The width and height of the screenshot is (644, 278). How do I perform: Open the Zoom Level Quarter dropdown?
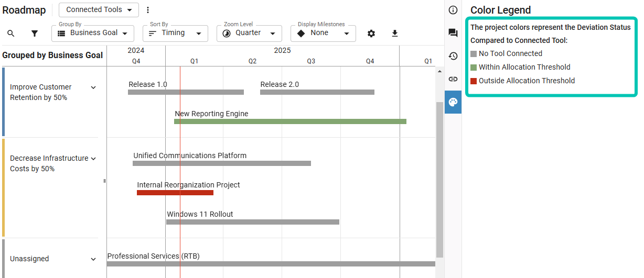click(249, 33)
